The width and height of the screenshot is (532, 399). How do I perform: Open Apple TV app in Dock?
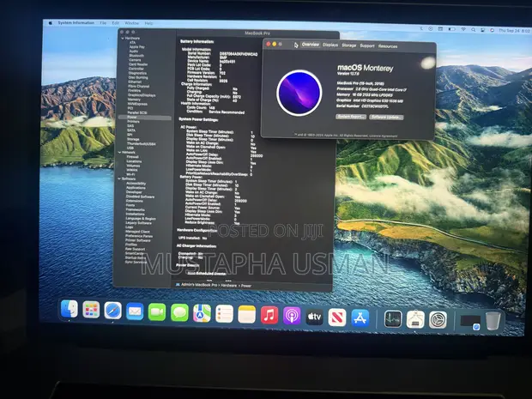tap(315, 317)
